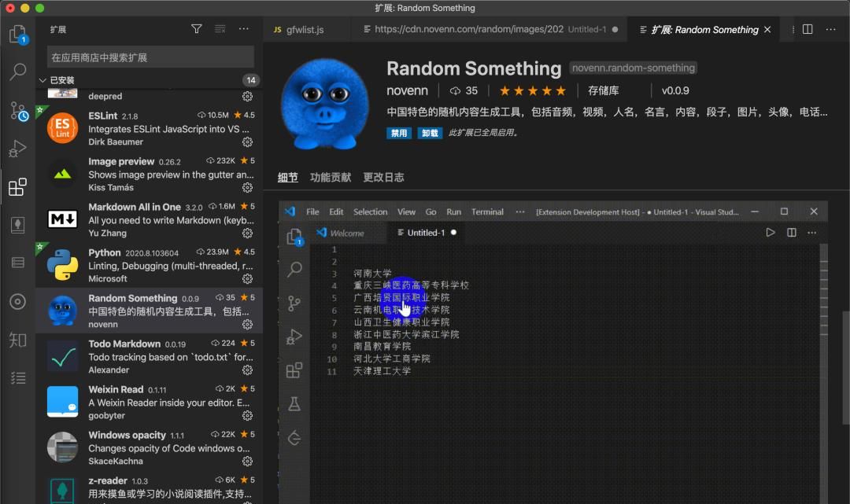
Task: Open the Search view in the activity bar
Action: click(x=18, y=71)
